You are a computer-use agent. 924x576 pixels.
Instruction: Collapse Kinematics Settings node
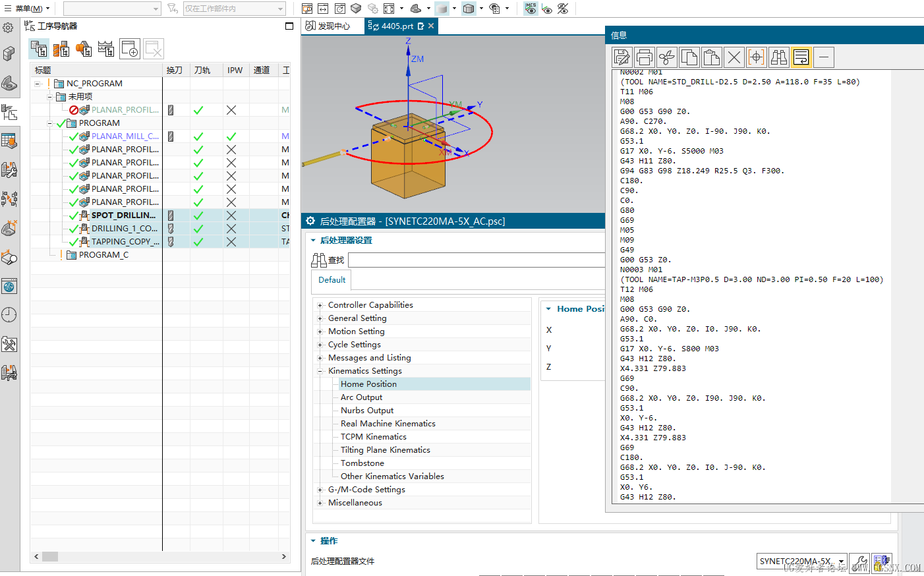point(320,371)
